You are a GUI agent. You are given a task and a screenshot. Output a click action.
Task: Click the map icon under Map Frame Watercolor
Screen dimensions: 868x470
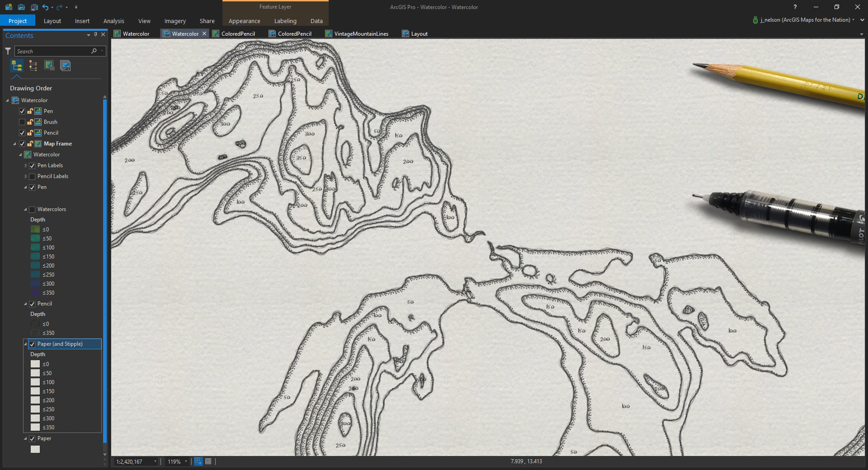(x=28, y=155)
